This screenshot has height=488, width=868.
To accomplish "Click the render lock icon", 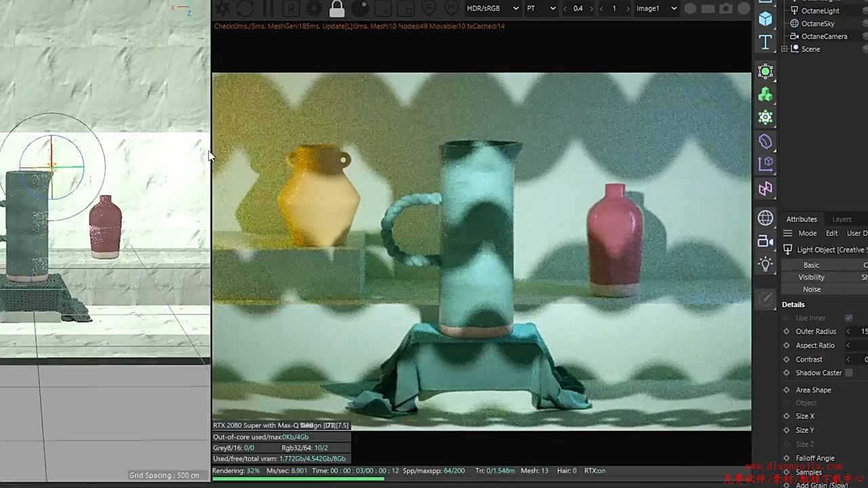I will [337, 9].
